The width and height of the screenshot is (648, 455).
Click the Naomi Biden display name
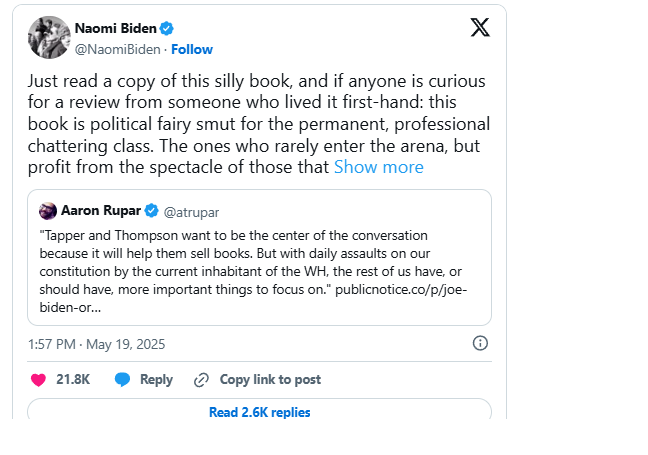coord(115,29)
